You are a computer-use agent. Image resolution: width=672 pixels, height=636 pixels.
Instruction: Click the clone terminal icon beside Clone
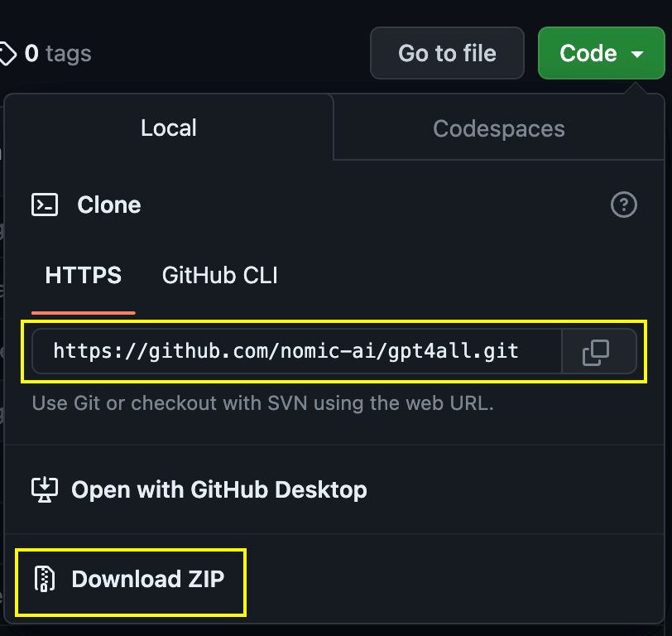tap(45, 205)
